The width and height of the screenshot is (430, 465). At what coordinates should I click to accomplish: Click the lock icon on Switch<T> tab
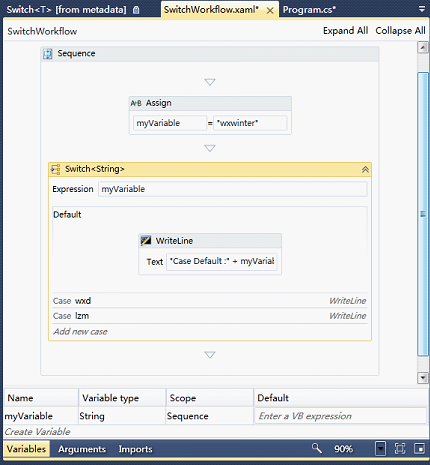pyautogui.click(x=136, y=10)
